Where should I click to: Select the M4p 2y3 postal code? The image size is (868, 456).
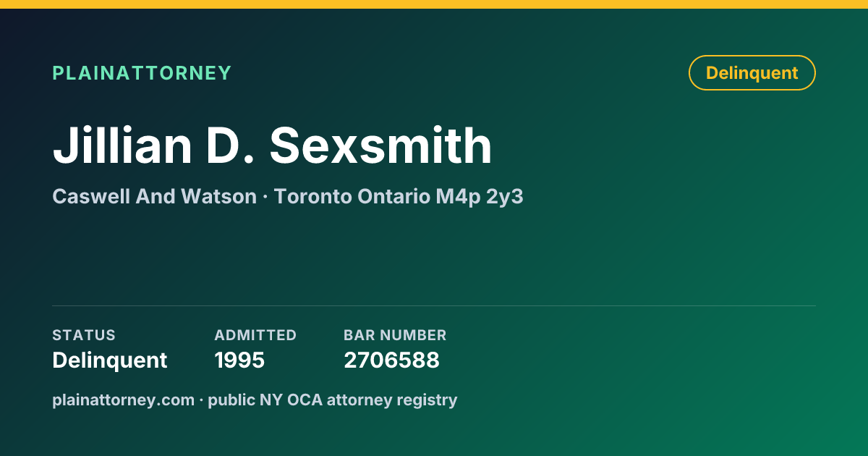[x=480, y=196]
